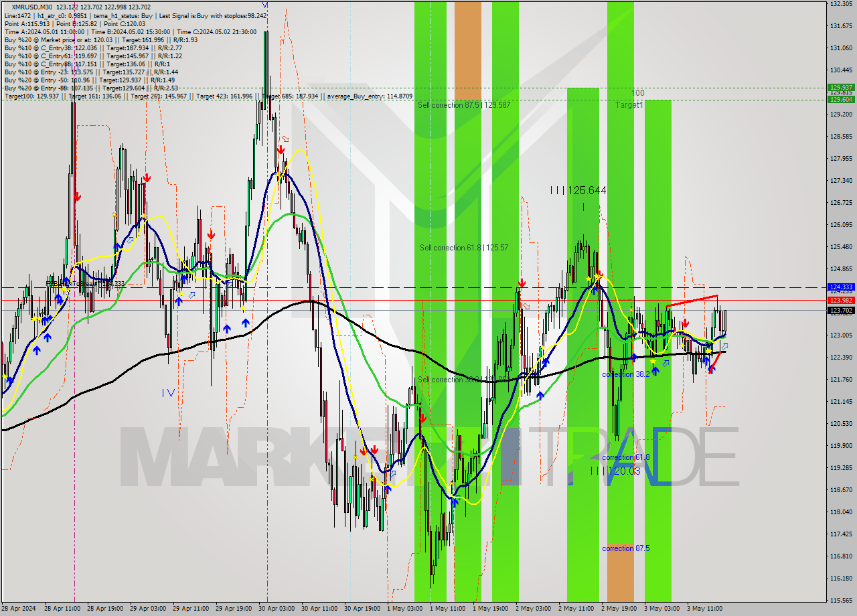
Task: Select the 'I I I 125.644' wave label
Action: pyautogui.click(x=578, y=191)
